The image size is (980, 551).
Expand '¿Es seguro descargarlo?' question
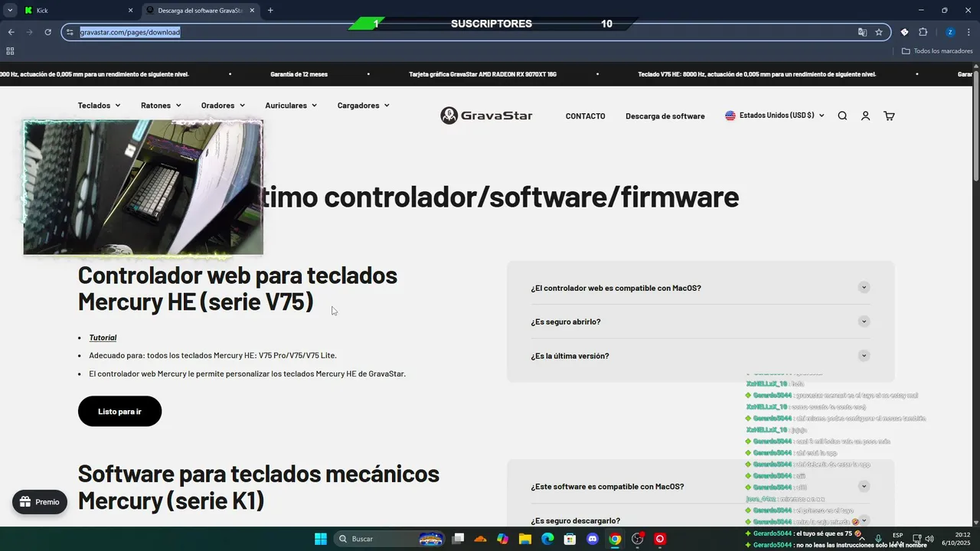pos(701,520)
